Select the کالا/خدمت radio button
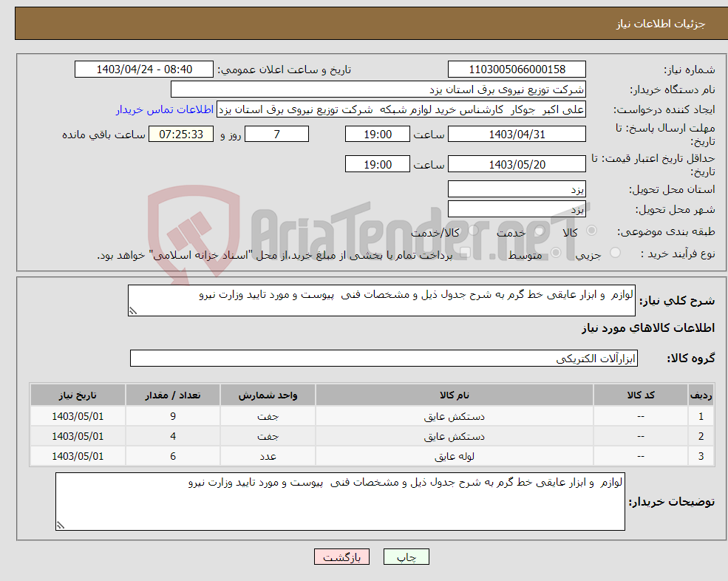 pos(473,231)
